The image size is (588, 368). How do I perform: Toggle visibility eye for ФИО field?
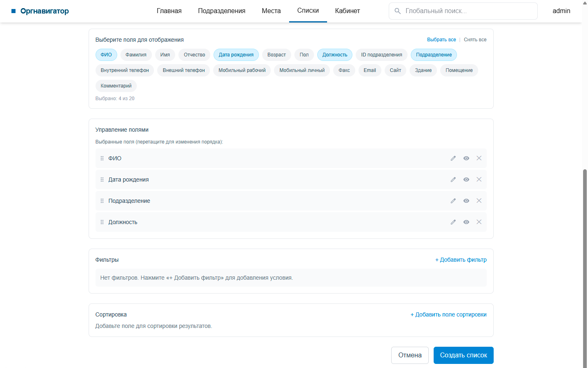click(466, 158)
